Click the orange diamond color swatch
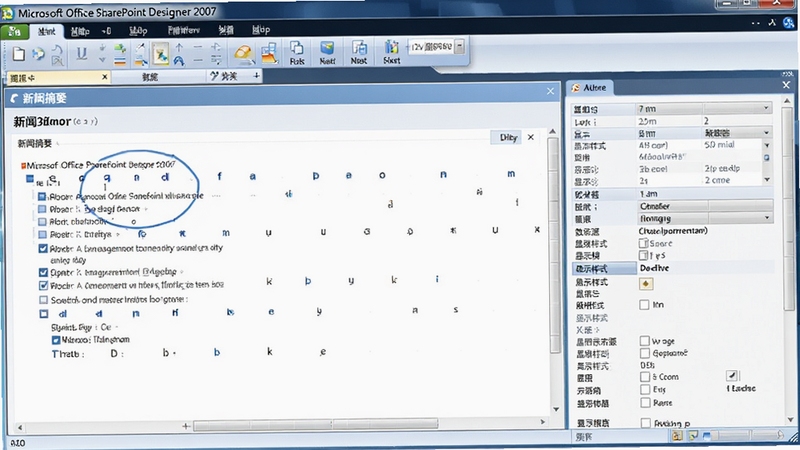800x450 pixels. (646, 284)
